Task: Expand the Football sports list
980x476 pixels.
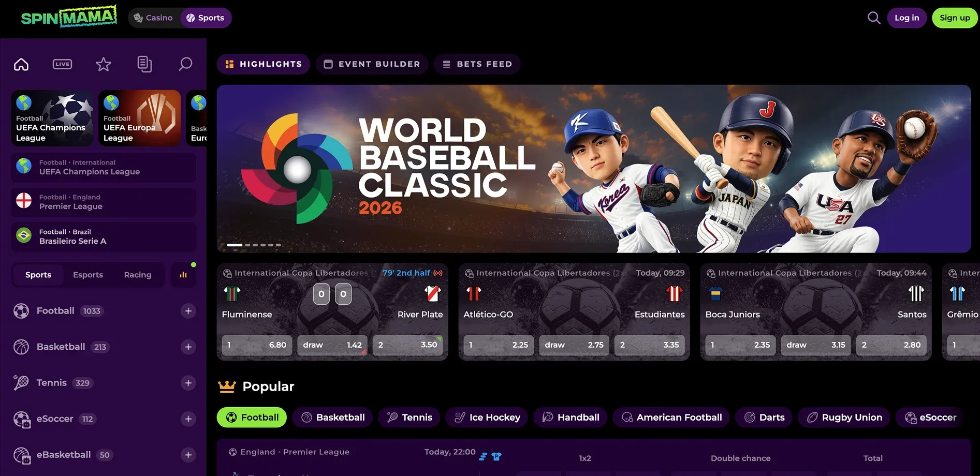Action: click(x=188, y=311)
